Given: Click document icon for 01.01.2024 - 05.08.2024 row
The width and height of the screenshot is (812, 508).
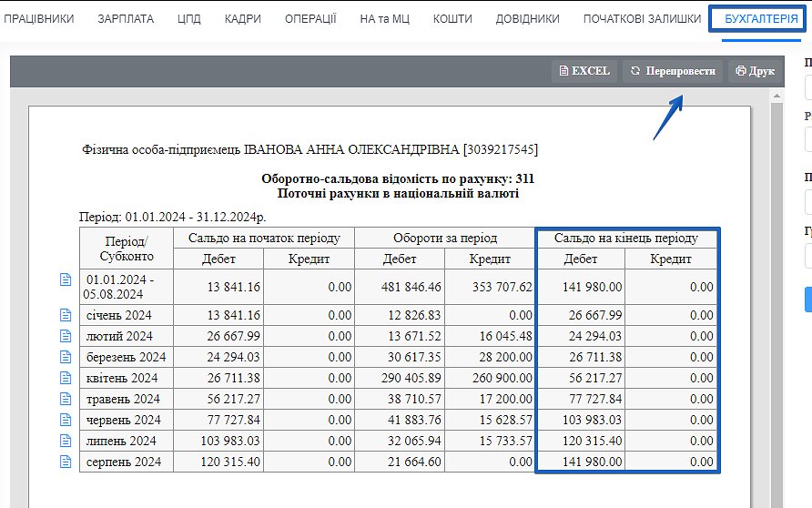Looking at the screenshot, I should coord(65,279).
